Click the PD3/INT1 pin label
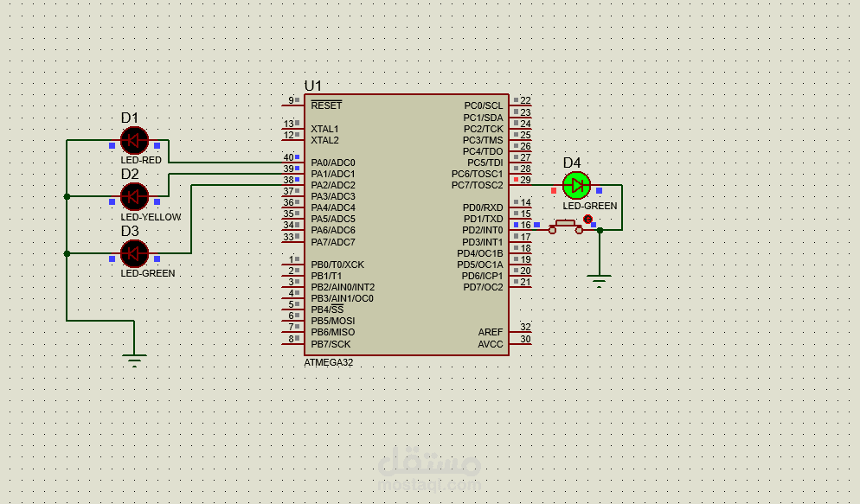This screenshot has height=504, width=860. point(483,242)
